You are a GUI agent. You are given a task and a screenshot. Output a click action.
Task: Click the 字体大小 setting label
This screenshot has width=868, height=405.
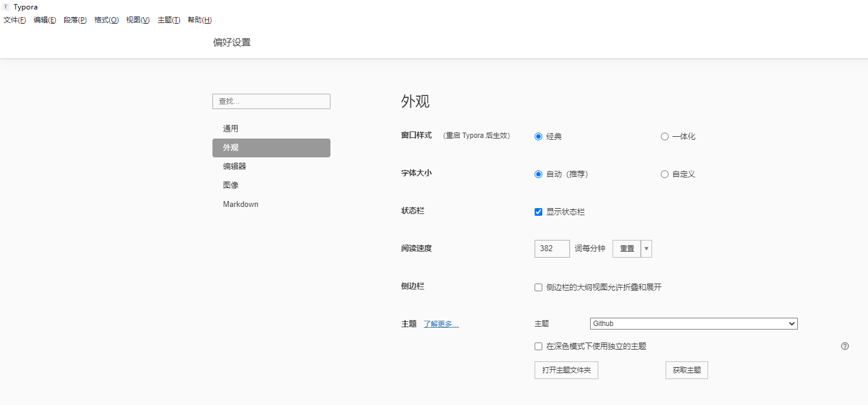point(417,173)
